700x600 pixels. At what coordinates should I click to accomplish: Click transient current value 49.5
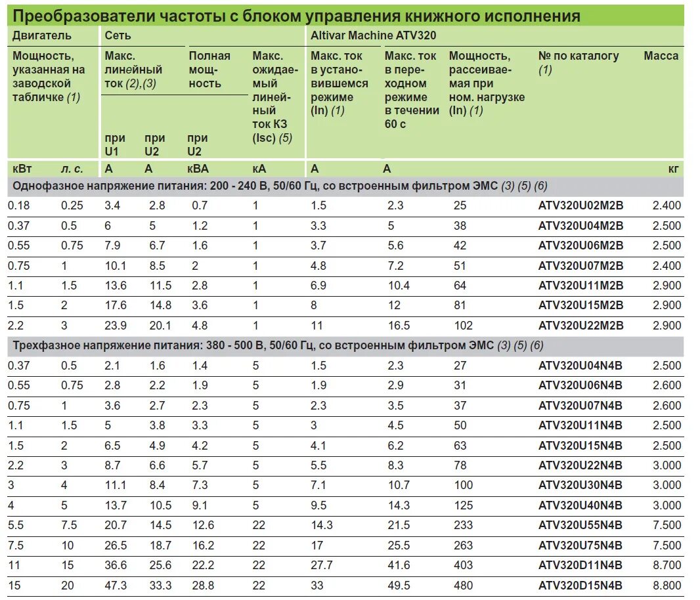399,586
